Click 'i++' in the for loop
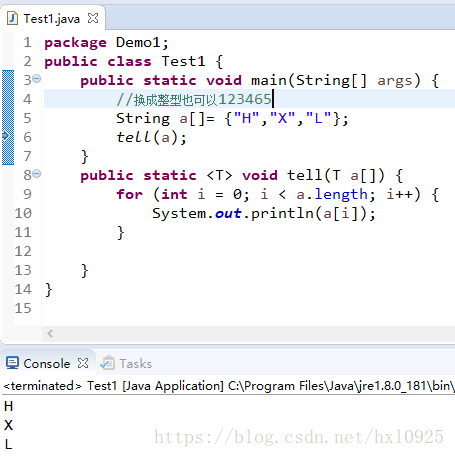 pyautogui.click(x=400, y=194)
